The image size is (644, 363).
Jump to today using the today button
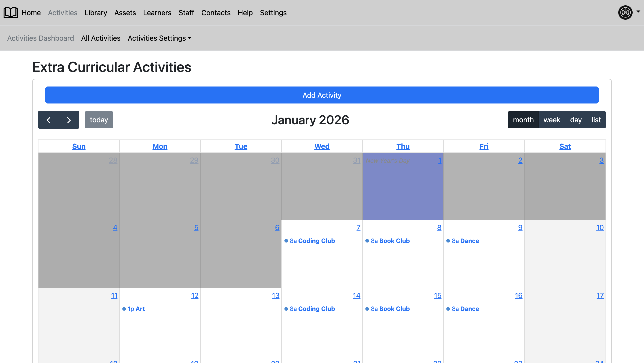[99, 120]
